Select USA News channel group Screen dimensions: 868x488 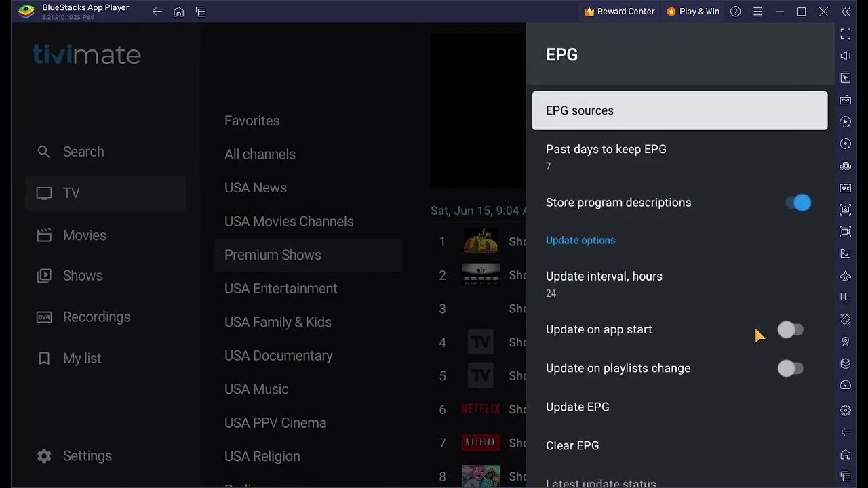click(x=256, y=188)
